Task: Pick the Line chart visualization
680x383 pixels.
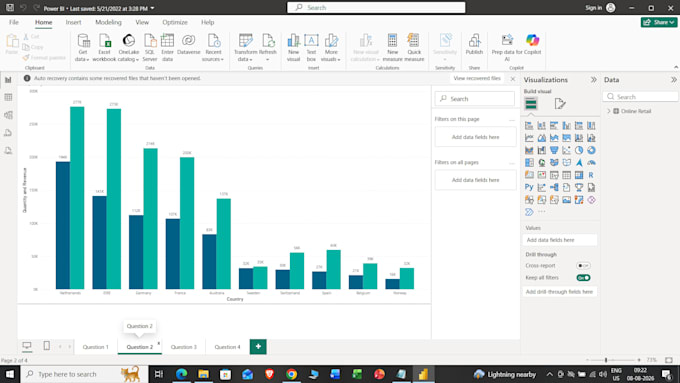Action: (x=529, y=138)
